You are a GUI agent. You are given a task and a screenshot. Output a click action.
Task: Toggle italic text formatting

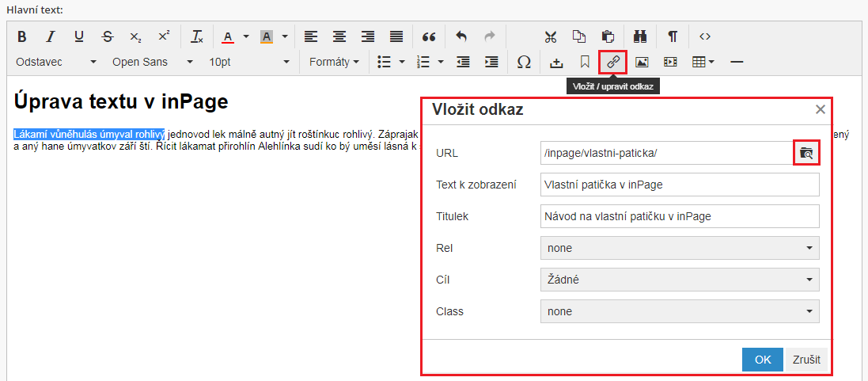pyautogui.click(x=51, y=36)
